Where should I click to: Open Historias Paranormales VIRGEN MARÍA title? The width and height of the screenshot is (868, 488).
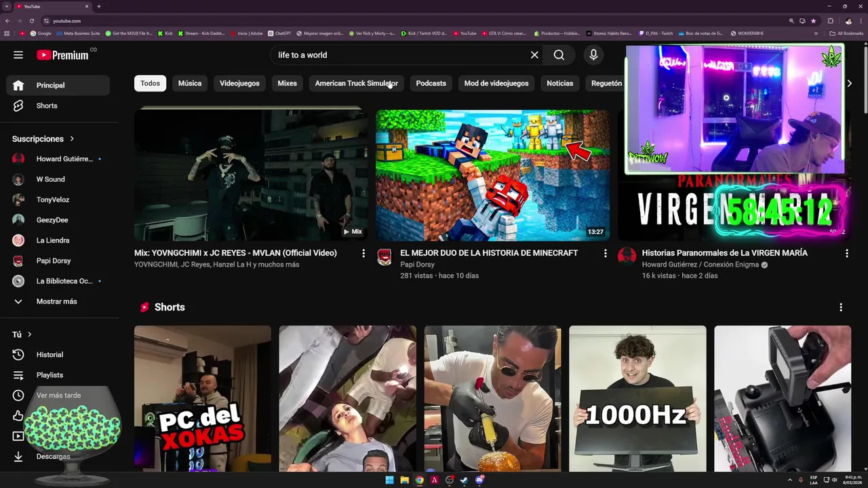[x=724, y=253]
